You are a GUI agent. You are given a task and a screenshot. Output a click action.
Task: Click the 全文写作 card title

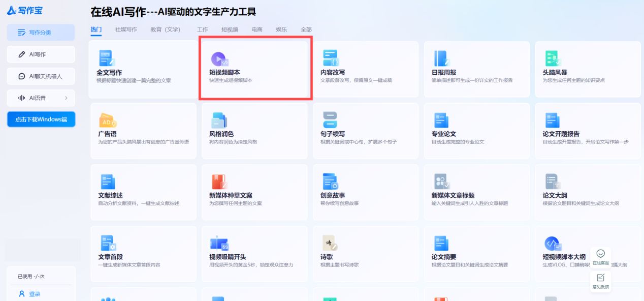[109, 73]
